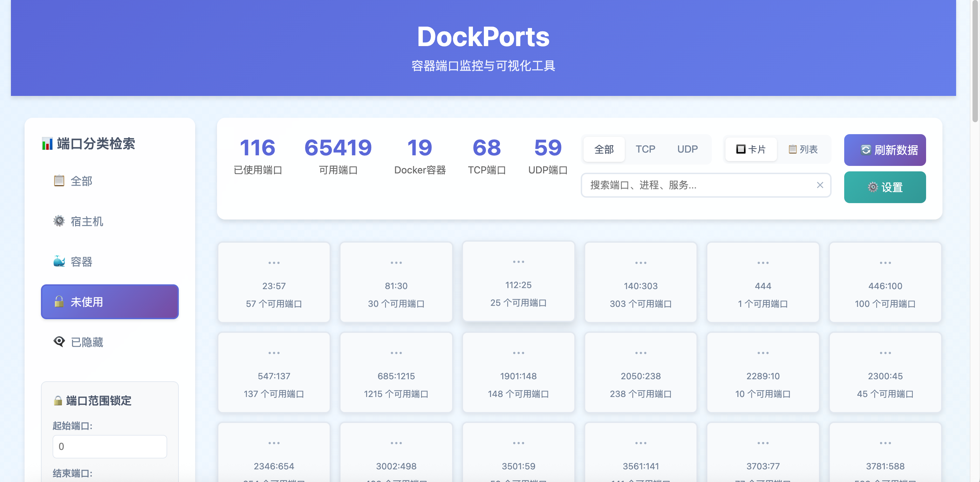Focus the 起始端口 input field
Screen dimensions: 980x482
(110, 446)
